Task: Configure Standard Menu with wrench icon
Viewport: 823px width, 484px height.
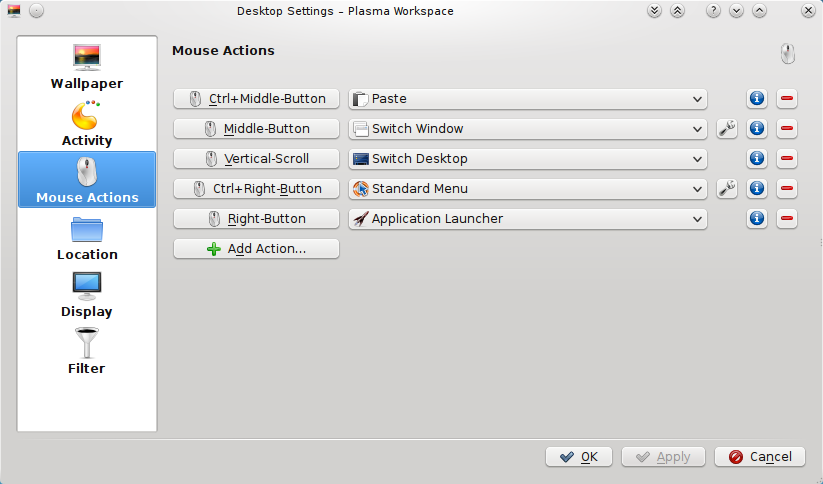Action: [727, 188]
